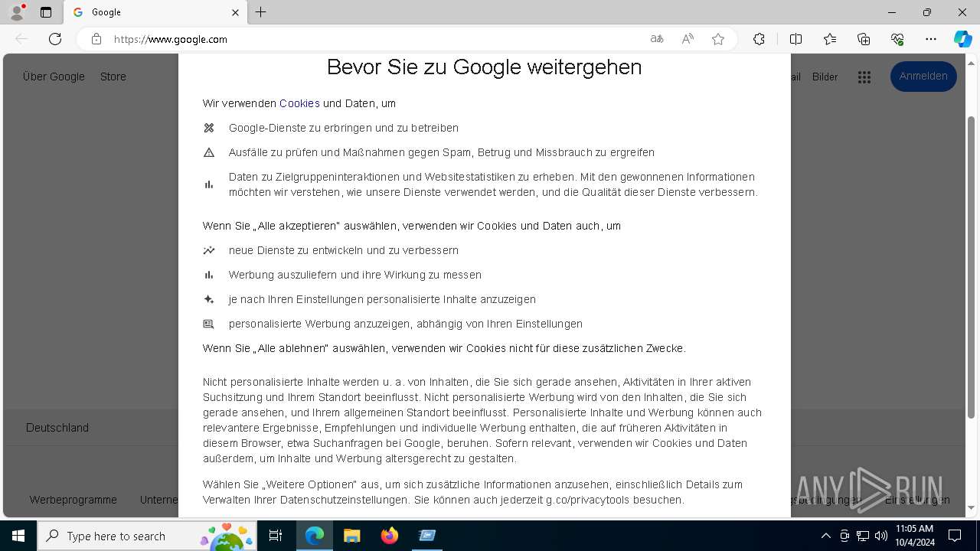Click the translate page icon
980x551 pixels.
tap(657, 39)
